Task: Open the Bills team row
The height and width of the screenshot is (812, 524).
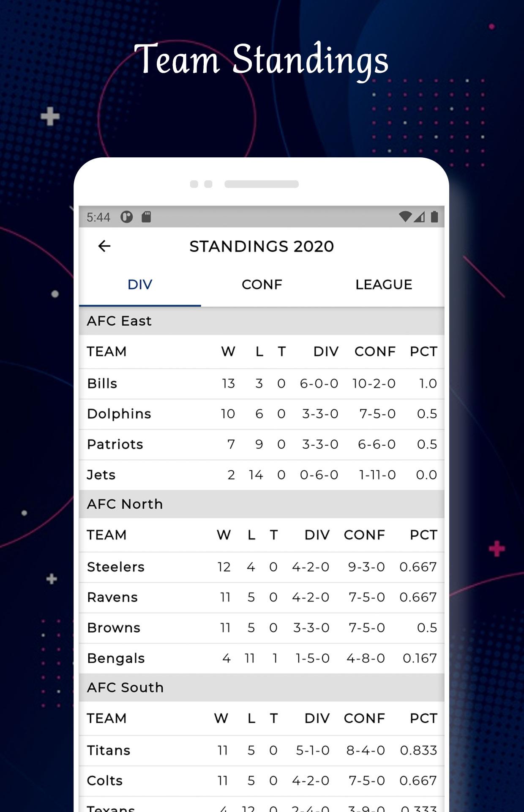Action: click(262, 384)
